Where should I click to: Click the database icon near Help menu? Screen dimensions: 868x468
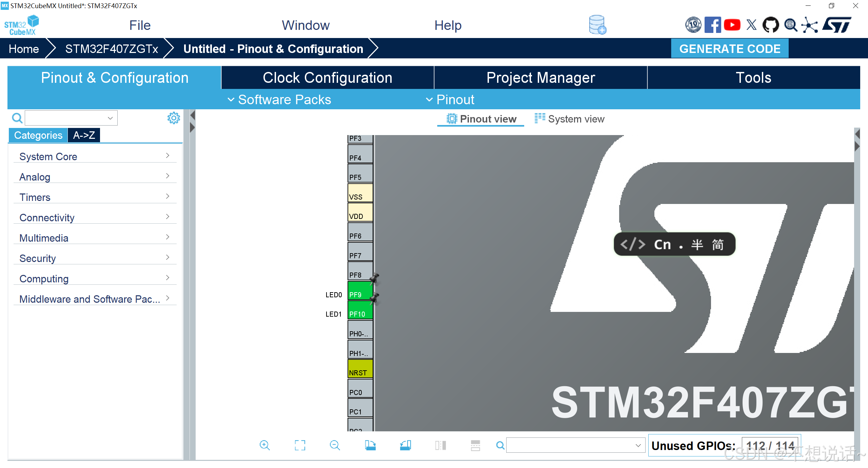(x=597, y=25)
